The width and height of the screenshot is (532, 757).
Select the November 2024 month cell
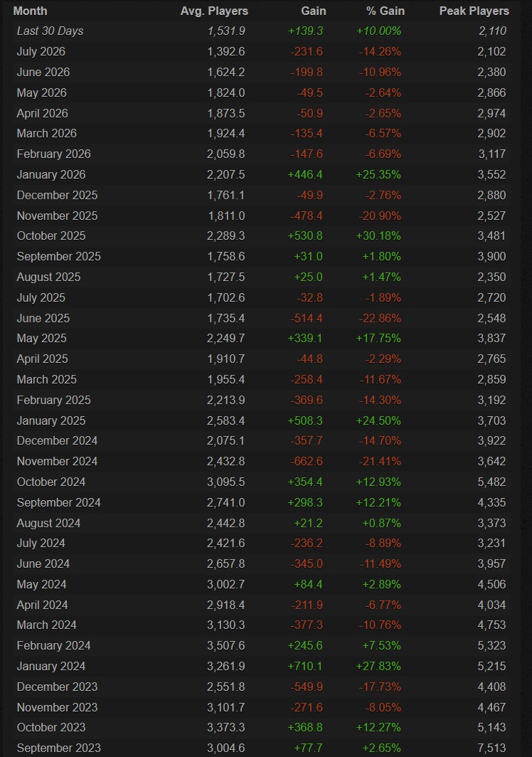coord(57,461)
